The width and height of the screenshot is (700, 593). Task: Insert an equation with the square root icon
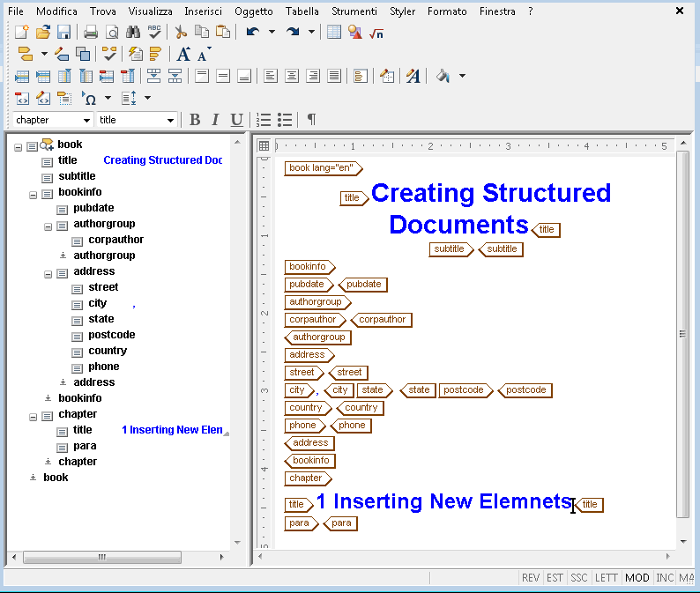(376, 33)
